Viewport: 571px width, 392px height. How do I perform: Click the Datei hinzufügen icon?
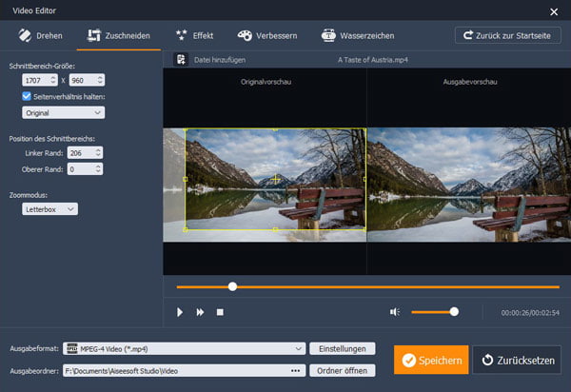pos(181,59)
